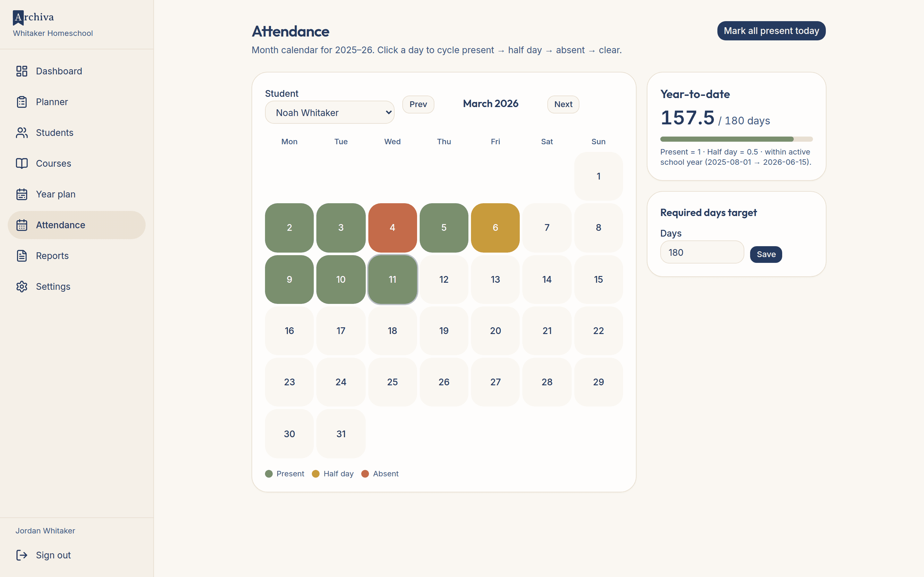Viewport: 924px width, 577px height.
Task: Click the Archiva bookmark logo
Action: 18,18
